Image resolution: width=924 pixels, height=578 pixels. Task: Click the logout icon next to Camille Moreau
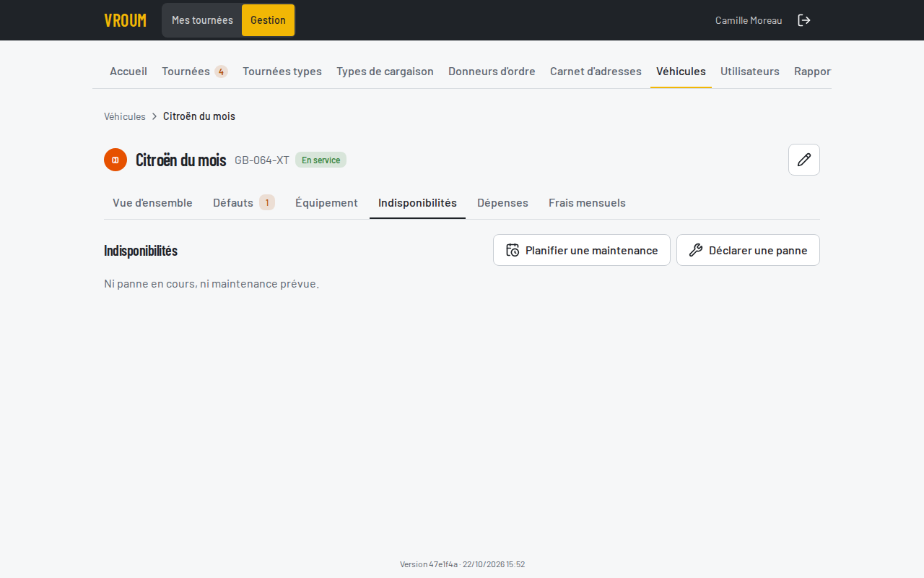803,20
